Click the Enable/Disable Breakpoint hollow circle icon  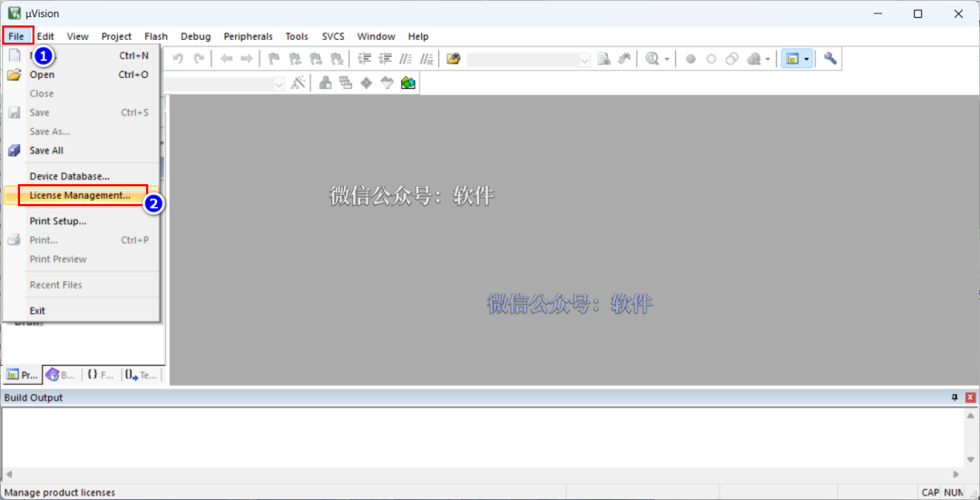click(711, 59)
